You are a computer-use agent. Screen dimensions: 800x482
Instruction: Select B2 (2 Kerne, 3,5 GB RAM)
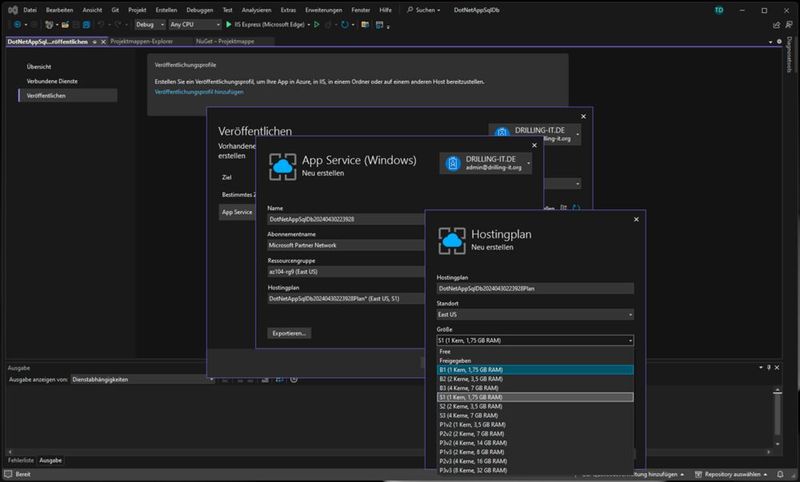[x=535, y=379]
